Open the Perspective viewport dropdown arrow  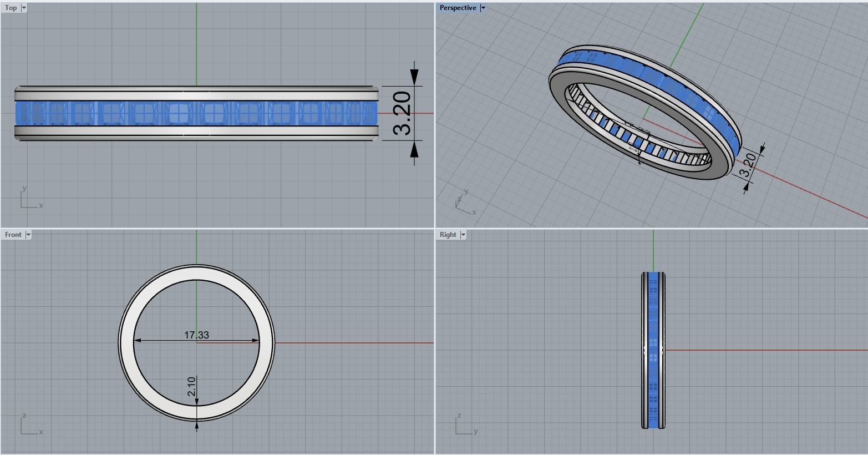tap(483, 8)
